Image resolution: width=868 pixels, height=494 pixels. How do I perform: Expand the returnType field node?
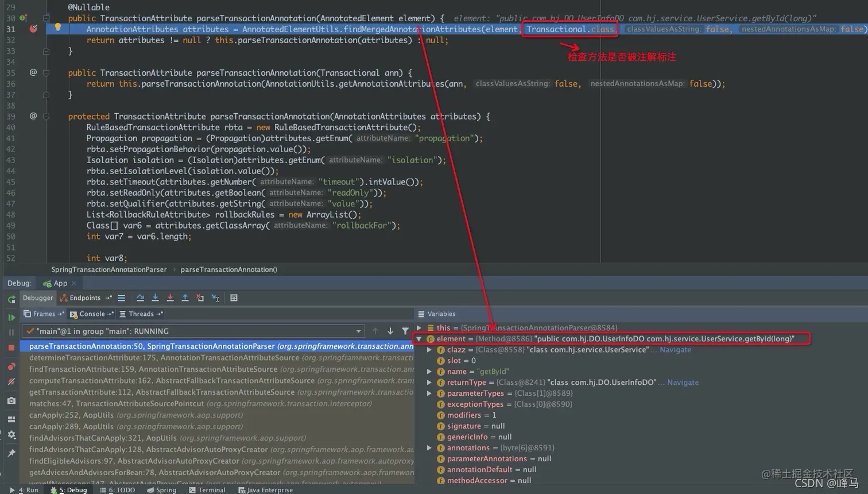tap(429, 382)
